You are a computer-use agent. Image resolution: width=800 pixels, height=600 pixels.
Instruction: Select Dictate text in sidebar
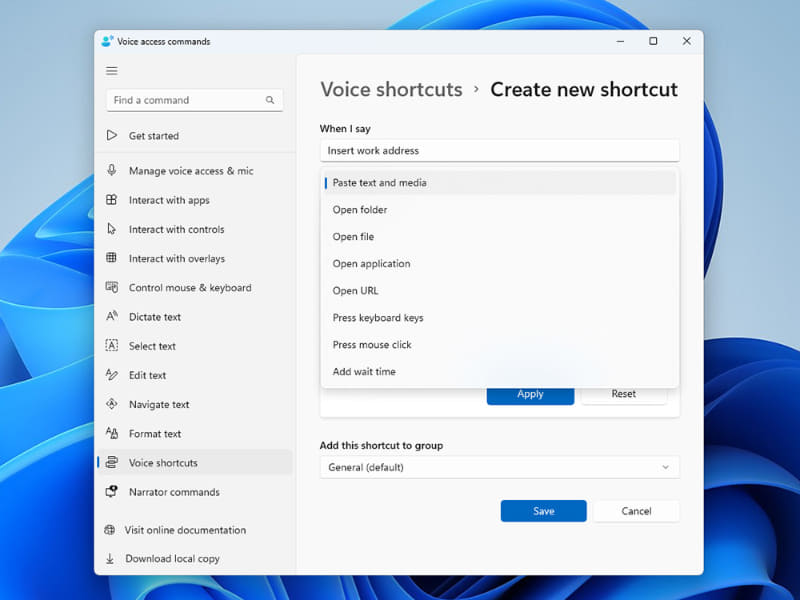[194, 317]
